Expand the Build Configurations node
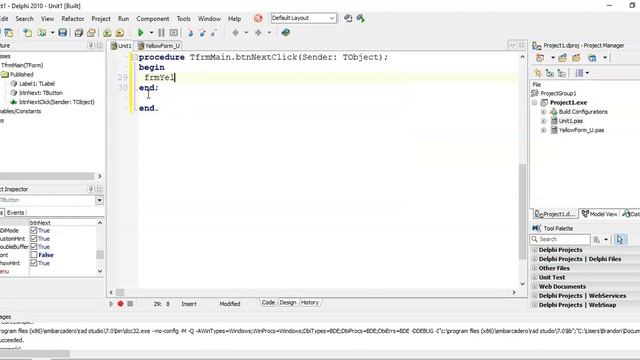This screenshot has height=360, width=640. point(543,112)
